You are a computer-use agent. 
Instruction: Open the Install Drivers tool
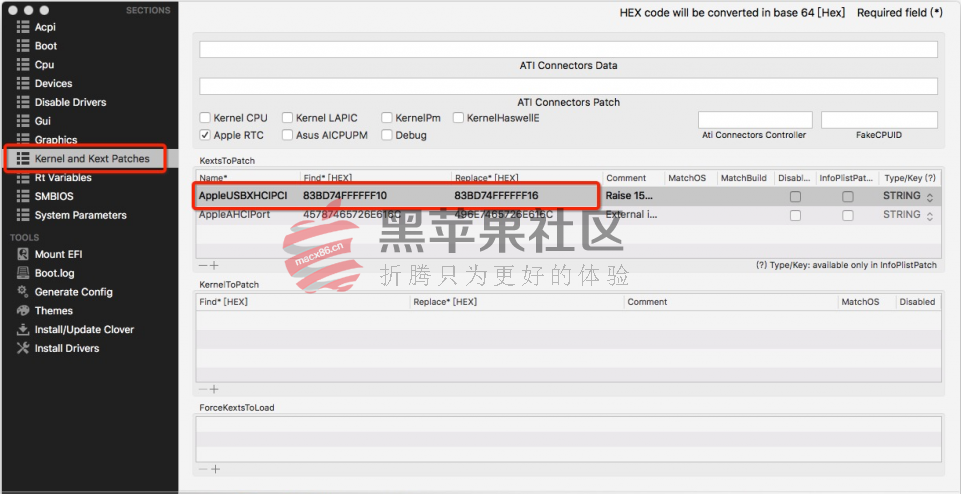[x=67, y=348]
